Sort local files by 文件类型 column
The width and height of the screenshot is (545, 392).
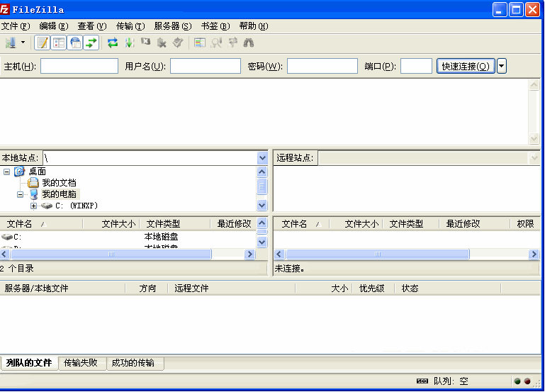175,224
